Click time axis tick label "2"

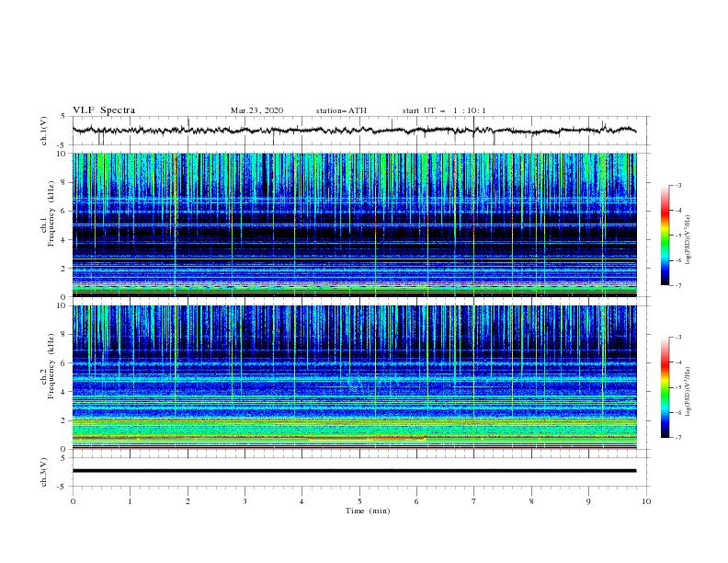[188, 501]
